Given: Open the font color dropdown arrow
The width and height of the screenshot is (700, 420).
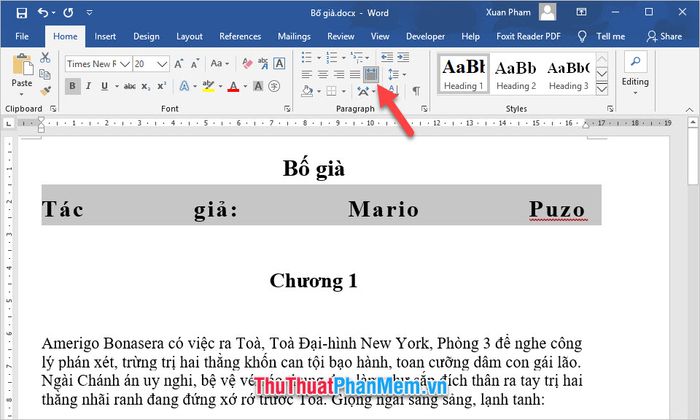Looking at the screenshot, I should pos(245,86).
